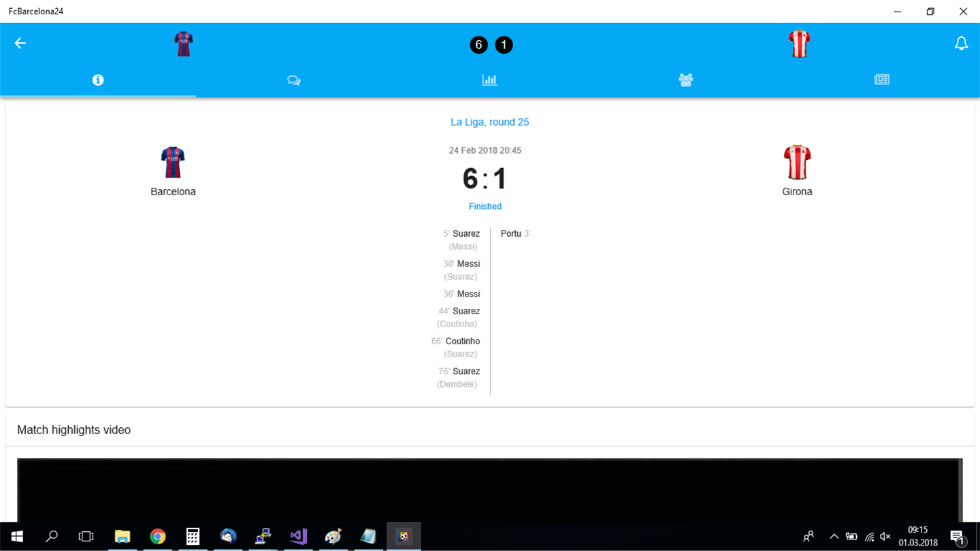The image size is (980, 551).
Task: Open the La Liga, round 25 link
Action: (490, 122)
